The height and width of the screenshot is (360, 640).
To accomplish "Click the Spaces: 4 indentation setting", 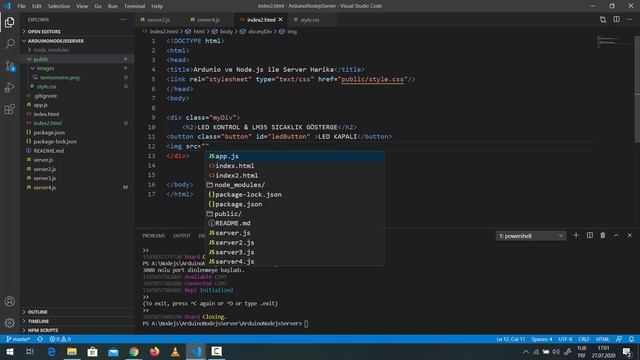I will click(542, 339).
